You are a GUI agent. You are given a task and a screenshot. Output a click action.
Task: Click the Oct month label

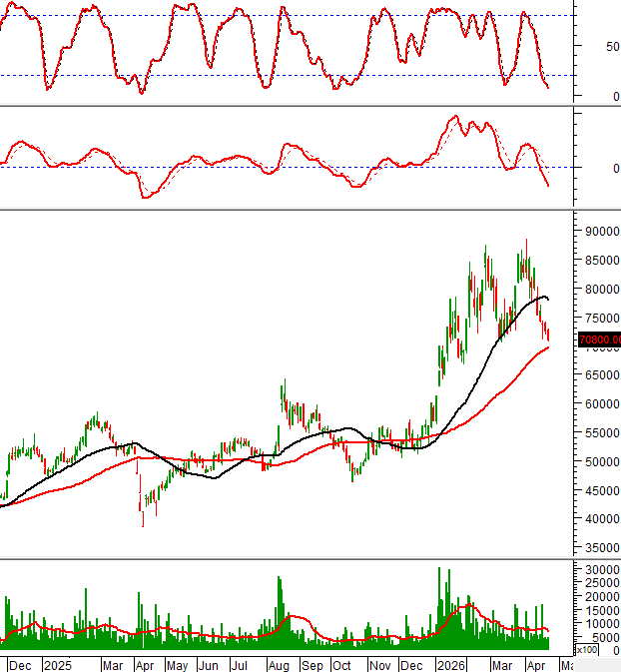point(342,665)
